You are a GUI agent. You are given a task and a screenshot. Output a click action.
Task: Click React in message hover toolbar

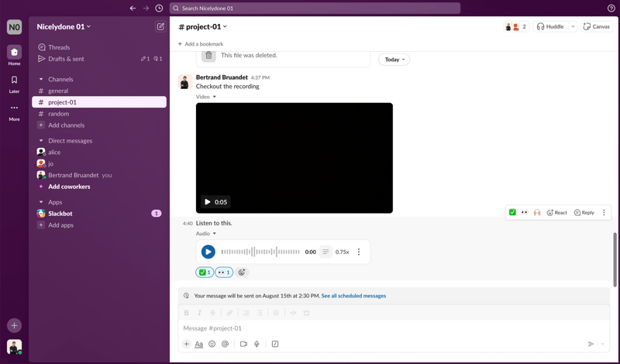point(556,213)
